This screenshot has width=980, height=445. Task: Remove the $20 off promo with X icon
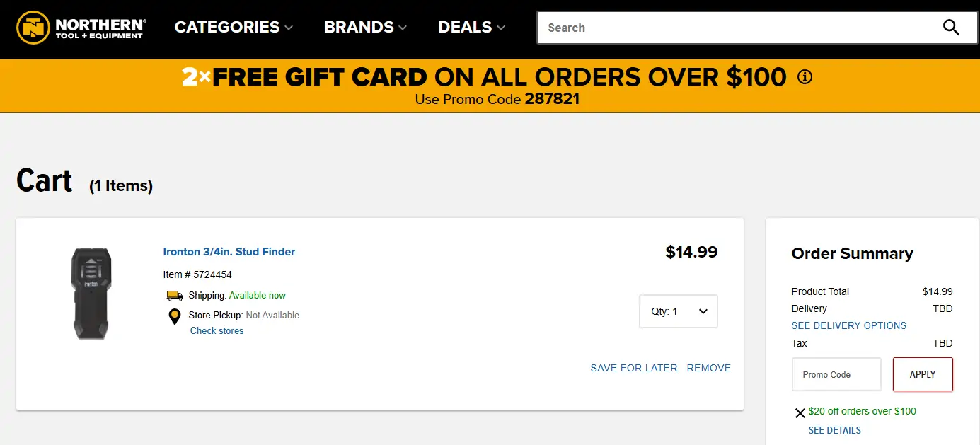click(800, 413)
